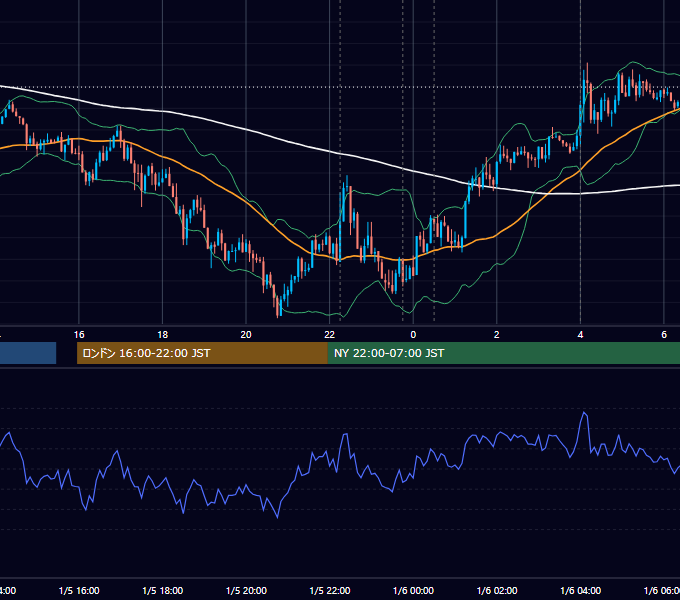Click the 1/5 16:00 time axis label
Viewport: 680px width, 600px height.
click(79, 590)
